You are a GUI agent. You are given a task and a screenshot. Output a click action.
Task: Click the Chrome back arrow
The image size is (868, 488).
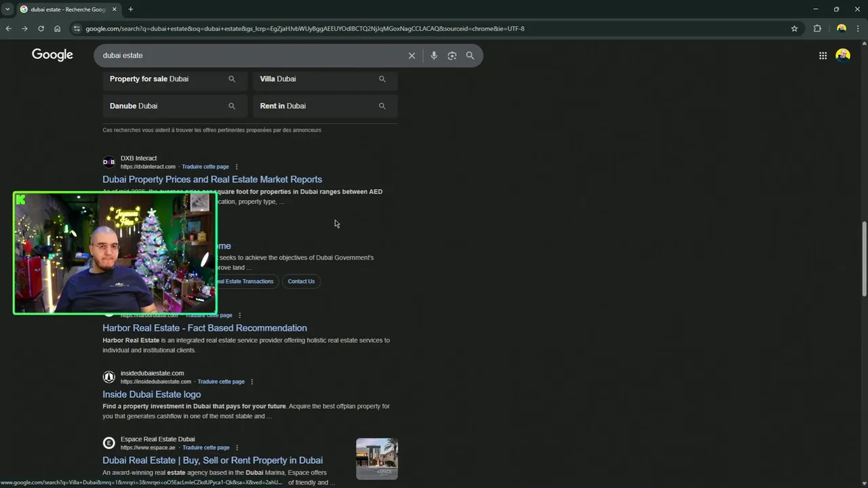[x=8, y=28]
